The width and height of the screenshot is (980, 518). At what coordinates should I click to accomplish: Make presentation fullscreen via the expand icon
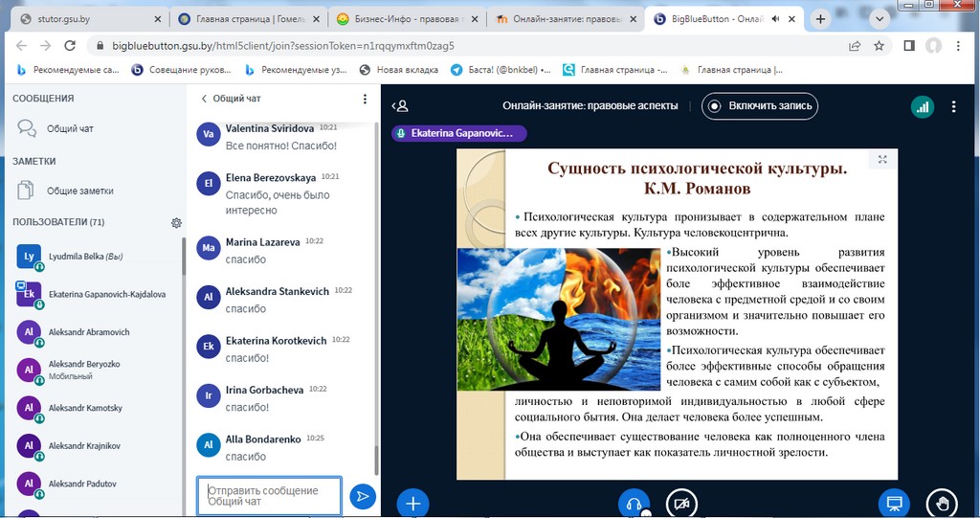coord(882,160)
